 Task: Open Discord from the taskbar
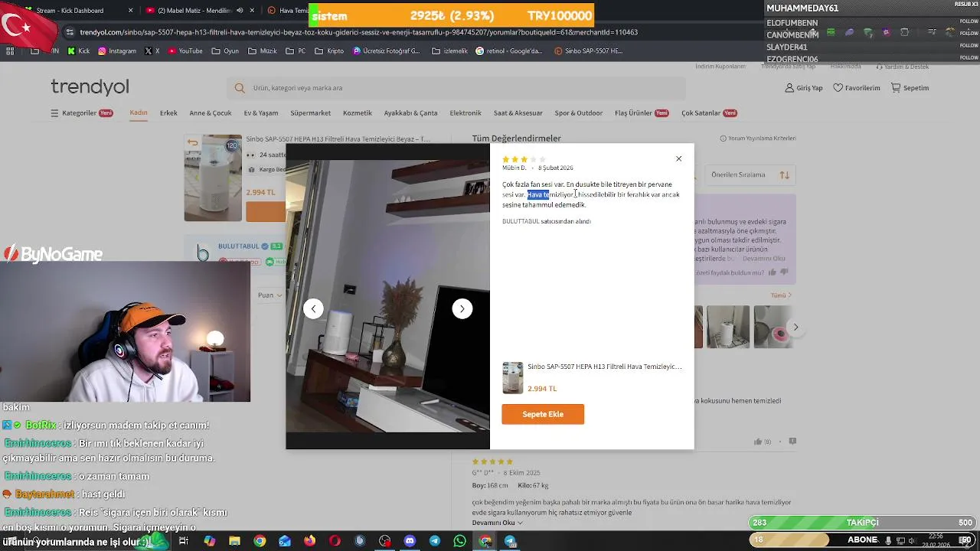point(410,541)
